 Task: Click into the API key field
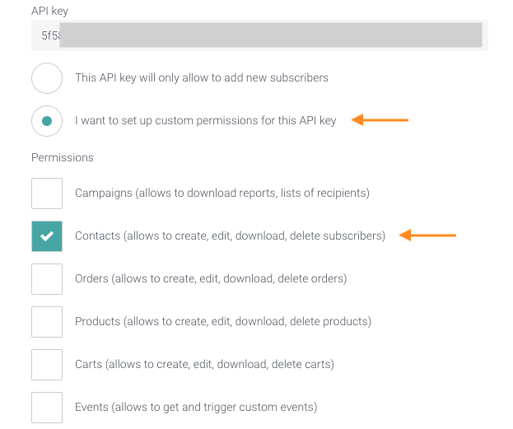point(260,35)
